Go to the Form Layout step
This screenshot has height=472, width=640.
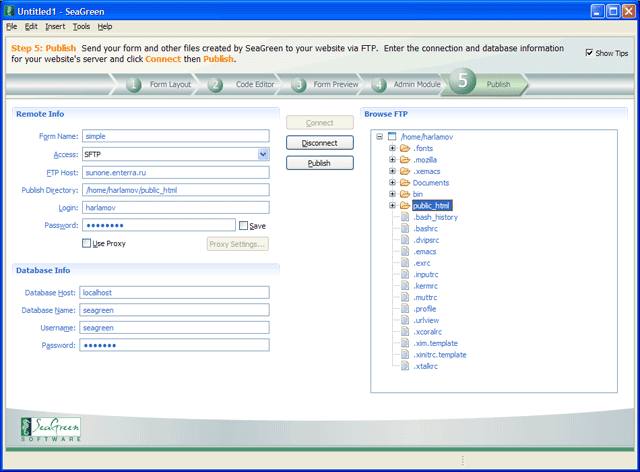tap(170, 85)
